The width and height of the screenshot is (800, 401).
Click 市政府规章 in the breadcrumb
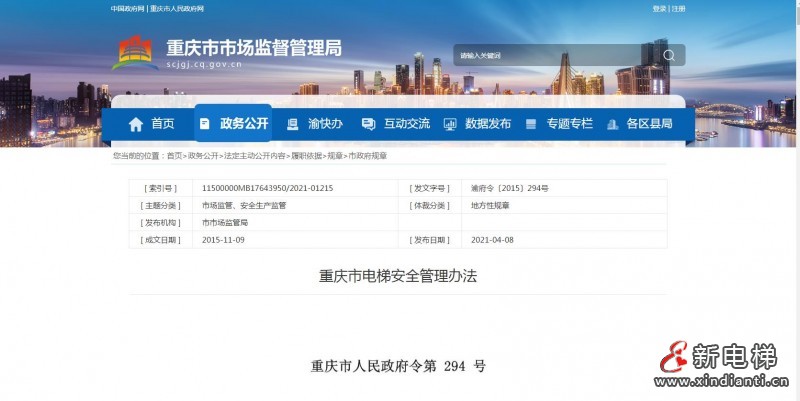click(367, 156)
